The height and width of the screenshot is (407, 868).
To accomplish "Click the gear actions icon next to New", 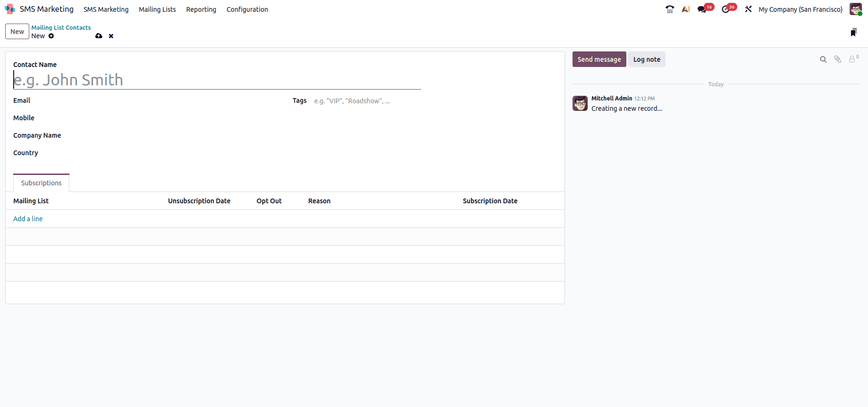I will [51, 36].
